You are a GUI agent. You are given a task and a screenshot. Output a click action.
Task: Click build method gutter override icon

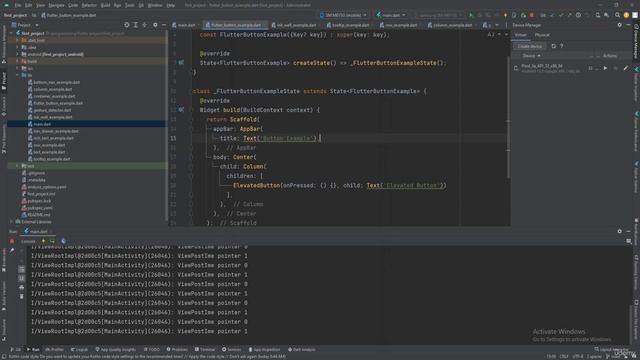(x=181, y=110)
